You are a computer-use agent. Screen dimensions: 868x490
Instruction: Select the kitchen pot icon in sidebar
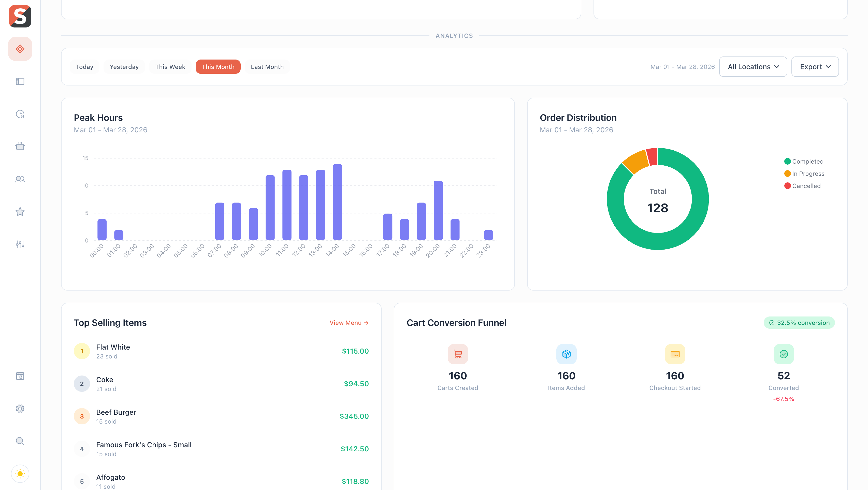[20, 146]
